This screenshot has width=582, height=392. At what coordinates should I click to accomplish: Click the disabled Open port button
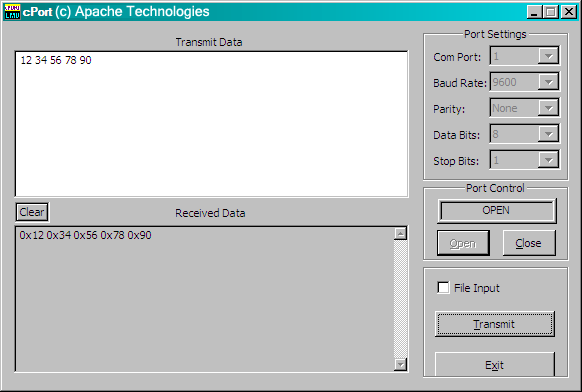coord(463,243)
